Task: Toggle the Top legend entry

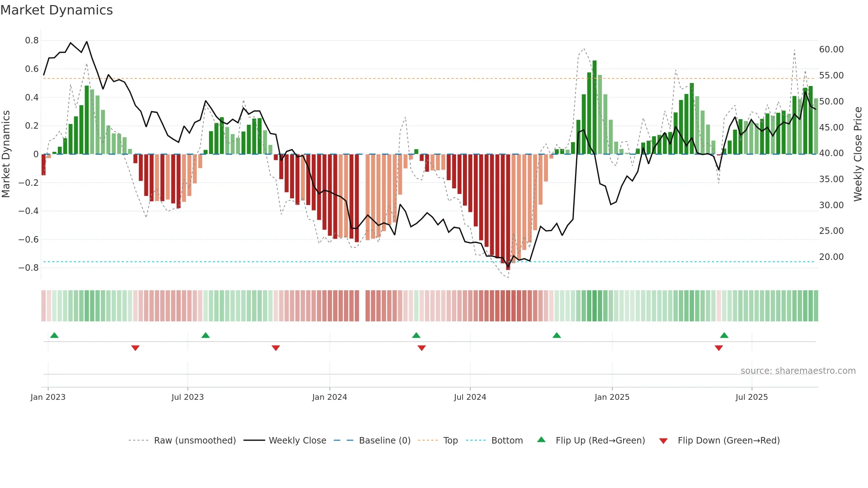Action: 438,440
